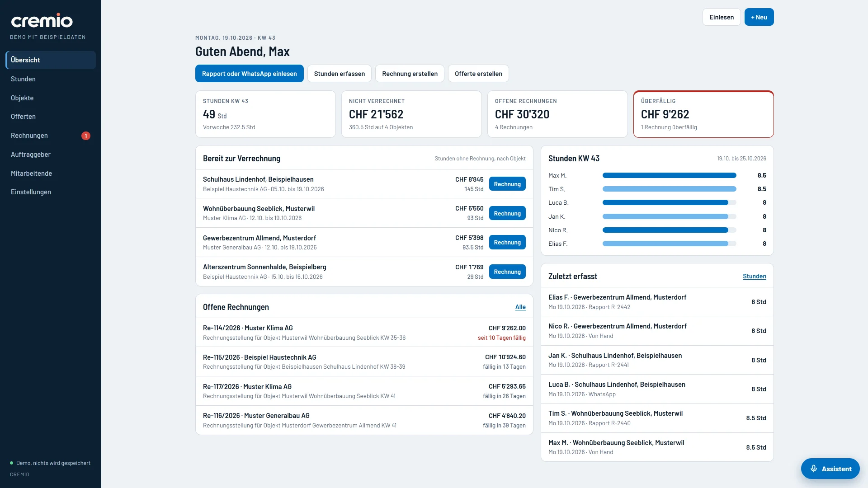This screenshot has height=488, width=868.
Task: Click Offerte erstellen button
Action: [x=478, y=74]
